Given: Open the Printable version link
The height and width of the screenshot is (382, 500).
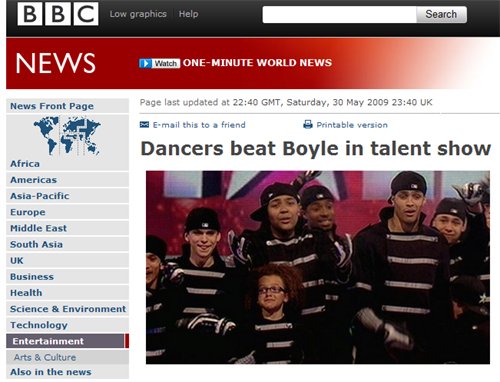Looking at the screenshot, I should click(x=352, y=125).
